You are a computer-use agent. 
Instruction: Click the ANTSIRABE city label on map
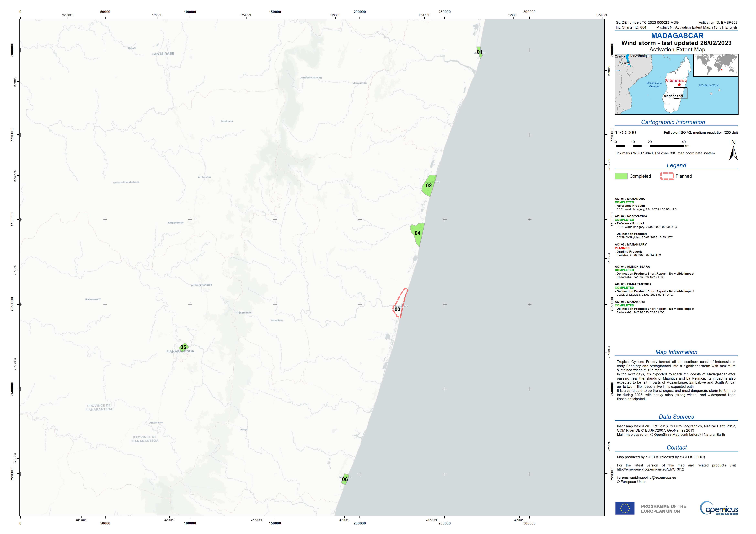164,54
